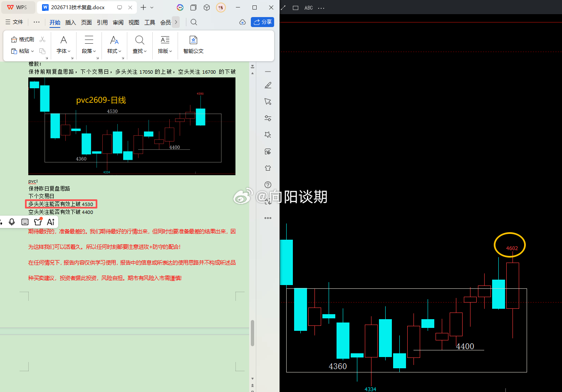This screenshot has height=392, width=562.
Task: Open the search magnifier in menu bar
Action: (194, 22)
